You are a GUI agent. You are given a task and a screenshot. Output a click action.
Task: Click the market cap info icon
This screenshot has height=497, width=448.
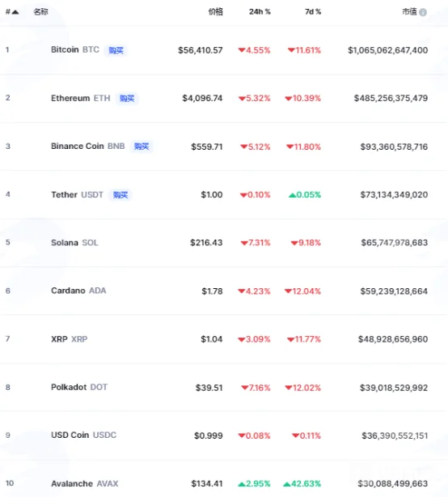[x=423, y=12]
